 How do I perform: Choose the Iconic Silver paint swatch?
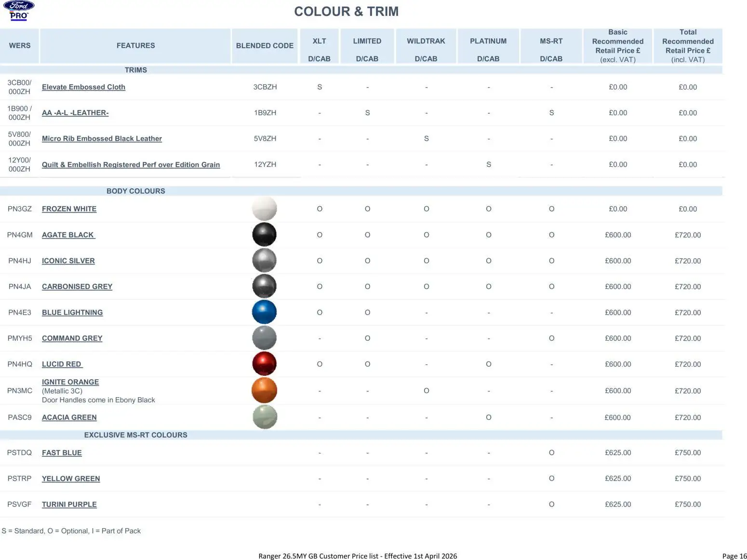pyautogui.click(x=265, y=261)
